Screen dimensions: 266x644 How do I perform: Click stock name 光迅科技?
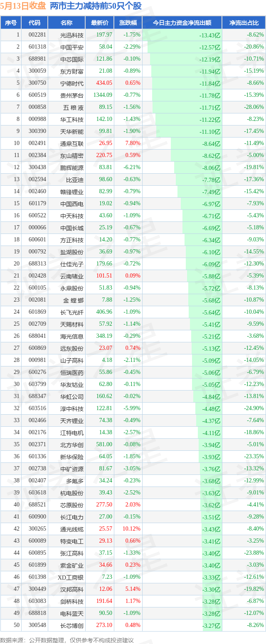[72, 35]
